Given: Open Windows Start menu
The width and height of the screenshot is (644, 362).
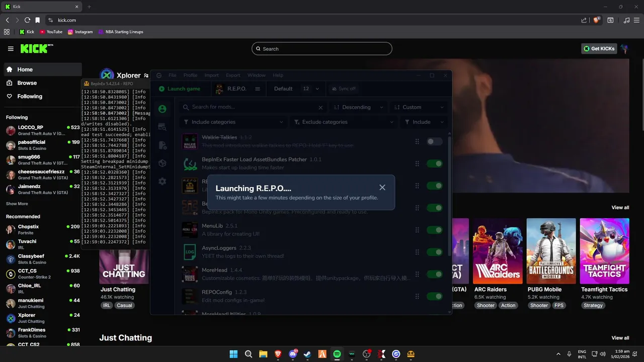Looking at the screenshot, I should pos(233,354).
